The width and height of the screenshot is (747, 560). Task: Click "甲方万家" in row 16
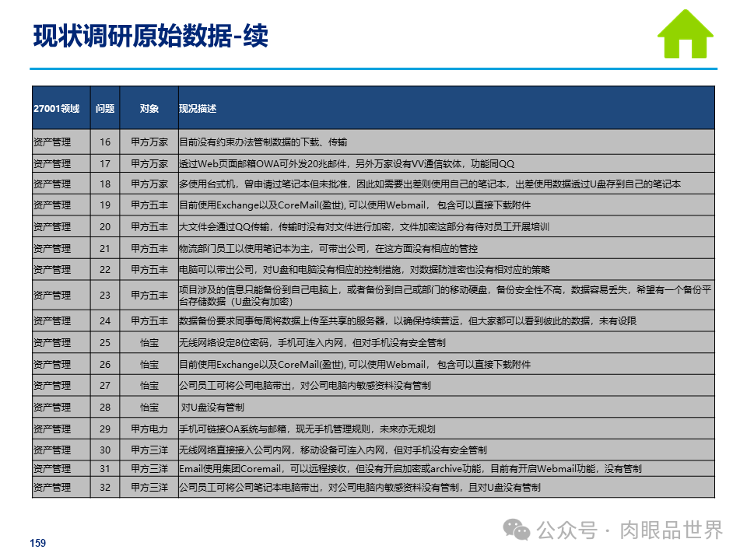(x=149, y=142)
